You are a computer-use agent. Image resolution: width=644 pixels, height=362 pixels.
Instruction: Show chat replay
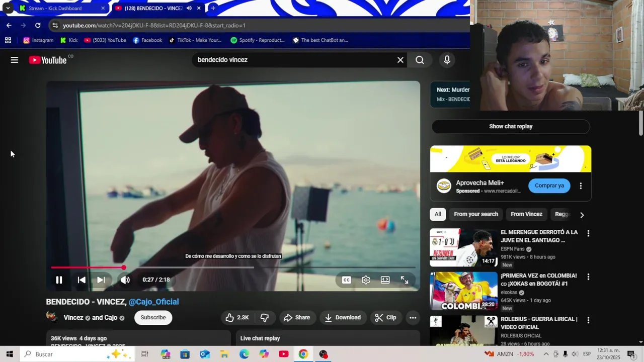pyautogui.click(x=511, y=126)
